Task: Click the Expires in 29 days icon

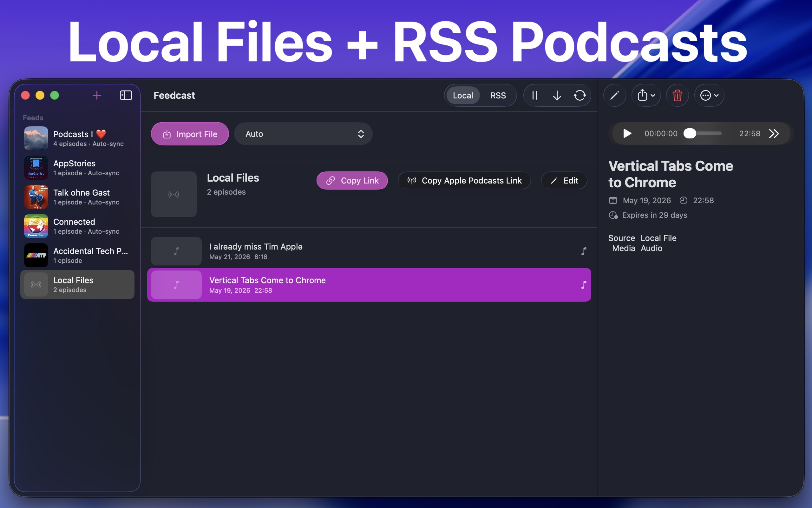Action: tap(613, 215)
